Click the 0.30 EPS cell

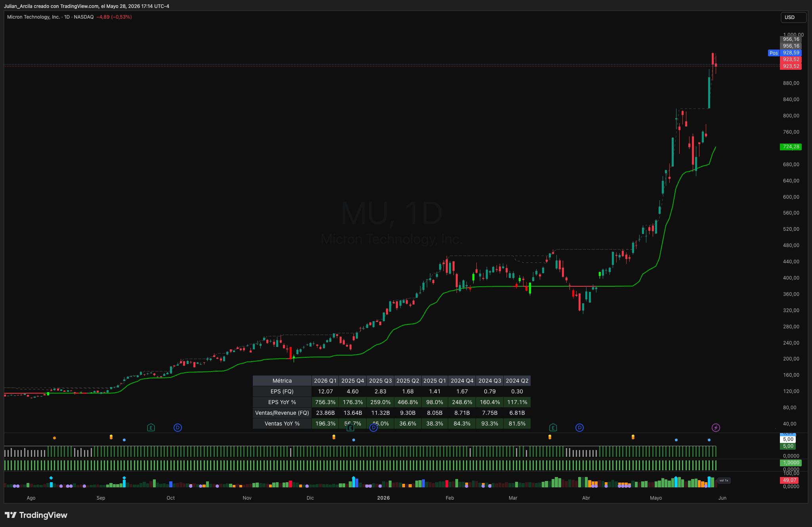tap(517, 391)
